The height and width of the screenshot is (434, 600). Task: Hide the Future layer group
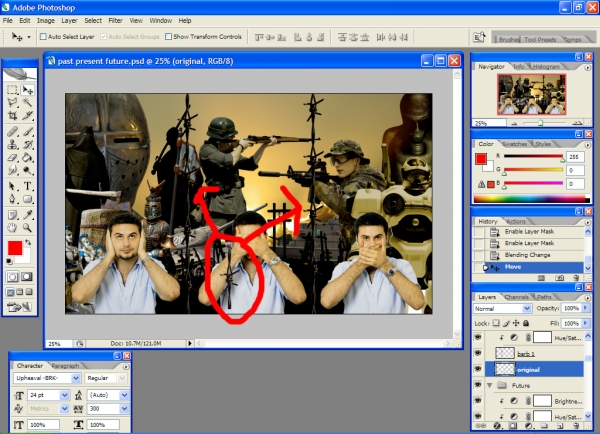(x=478, y=385)
